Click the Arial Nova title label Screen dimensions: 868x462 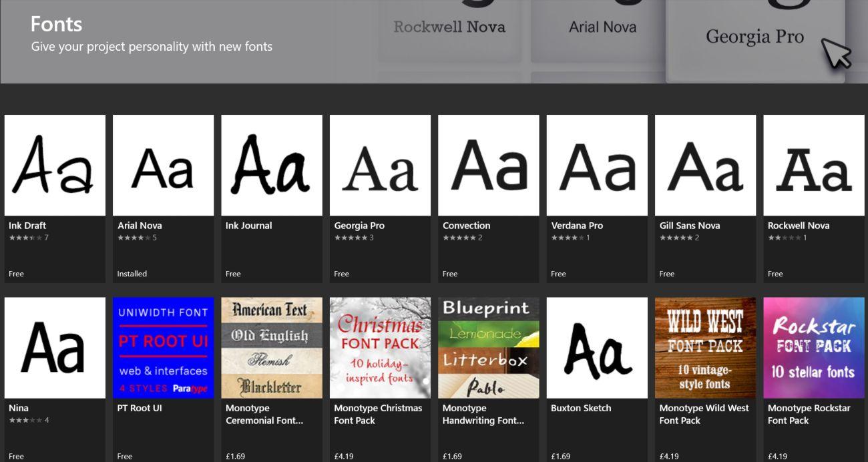click(x=140, y=226)
